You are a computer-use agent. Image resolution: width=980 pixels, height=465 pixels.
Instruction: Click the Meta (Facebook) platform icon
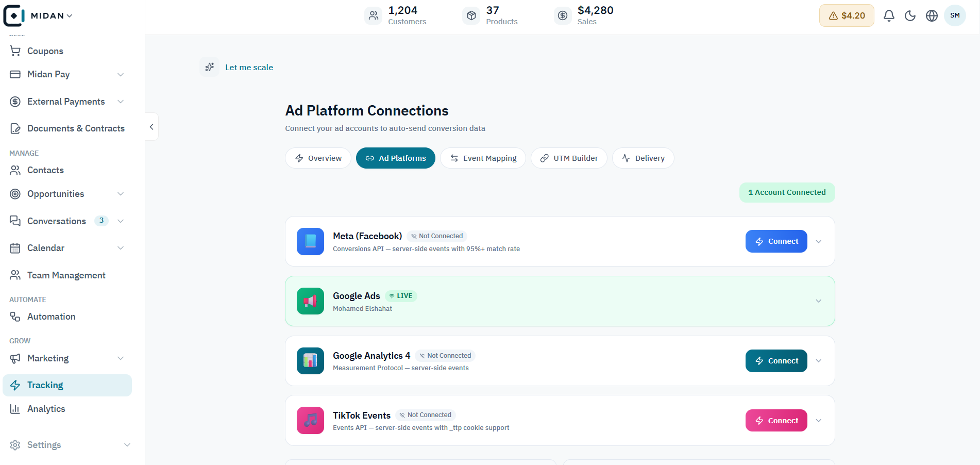310,241
